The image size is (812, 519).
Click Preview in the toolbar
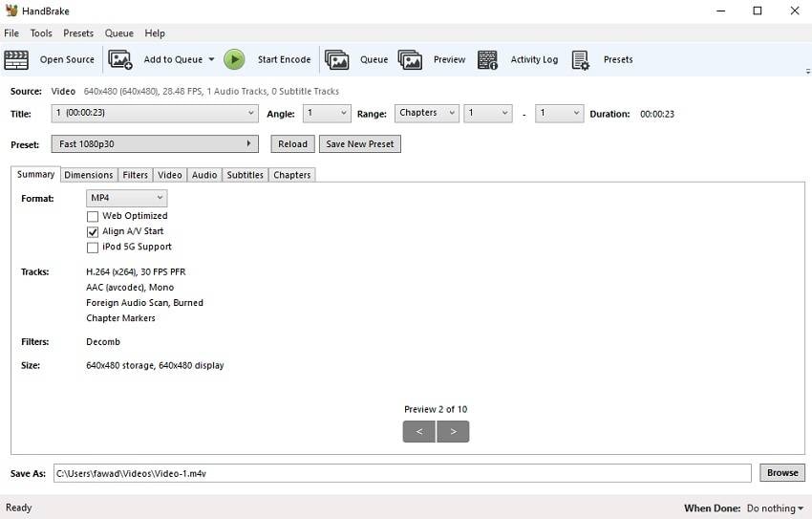(450, 59)
